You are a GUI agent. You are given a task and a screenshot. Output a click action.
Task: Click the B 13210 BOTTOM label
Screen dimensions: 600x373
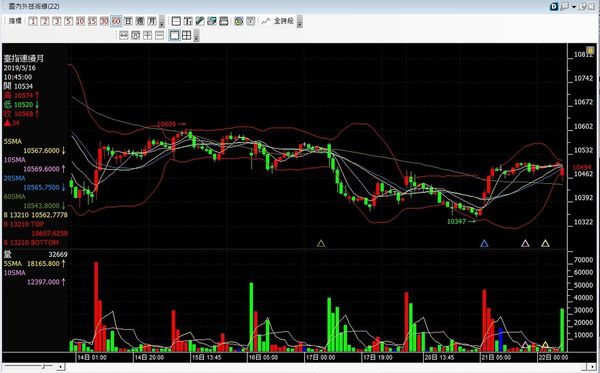click(31, 243)
